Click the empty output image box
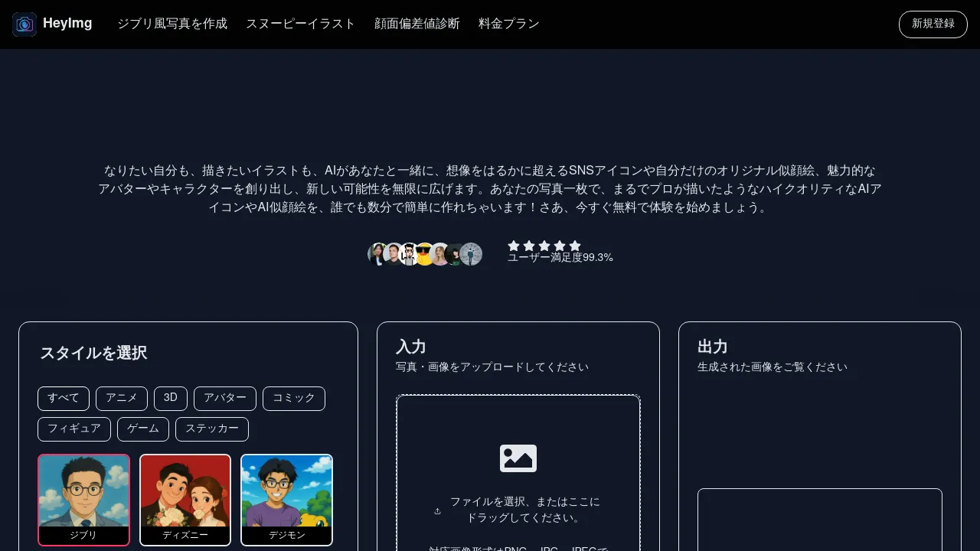Screen dimensions: 980x551 820,520
